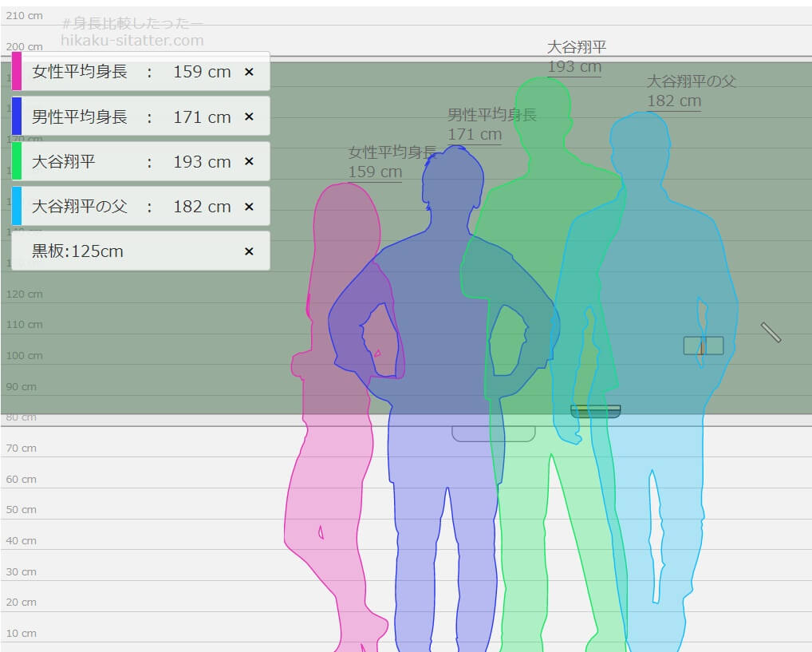Viewport: 812px width, 652px height.
Task: Click the pink swatch for 女性平均身長
Action: tap(17, 71)
